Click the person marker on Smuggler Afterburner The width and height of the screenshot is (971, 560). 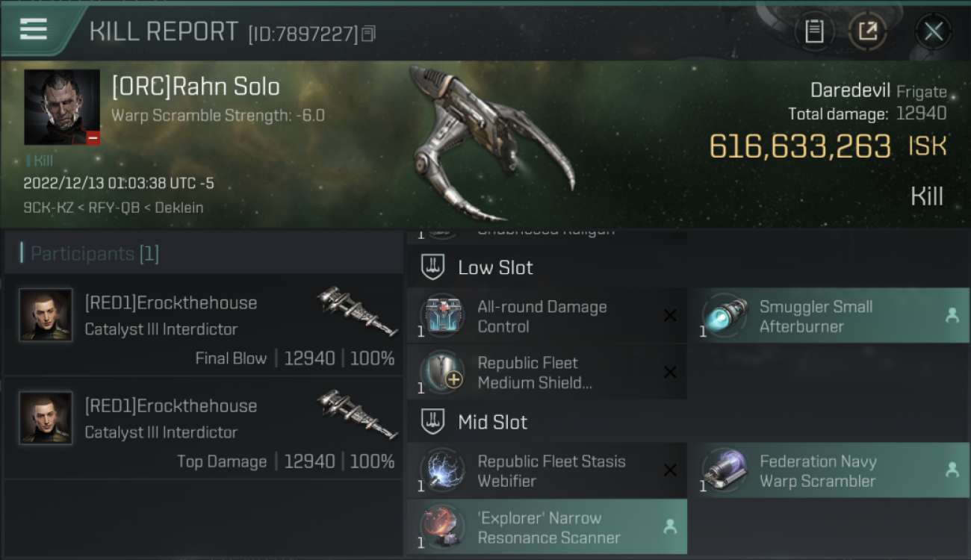click(952, 316)
